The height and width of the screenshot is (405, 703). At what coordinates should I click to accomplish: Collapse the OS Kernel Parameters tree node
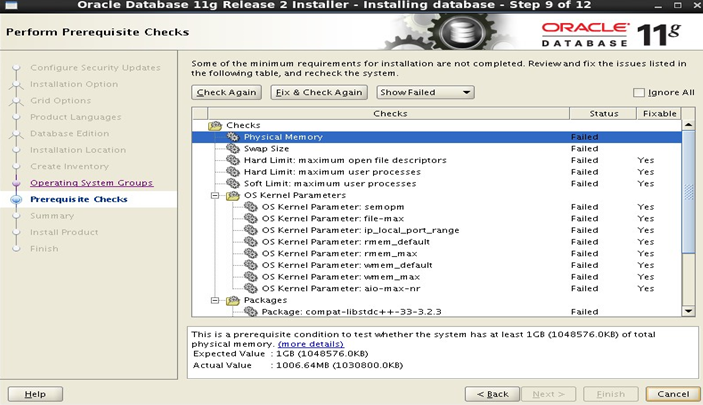click(x=215, y=196)
